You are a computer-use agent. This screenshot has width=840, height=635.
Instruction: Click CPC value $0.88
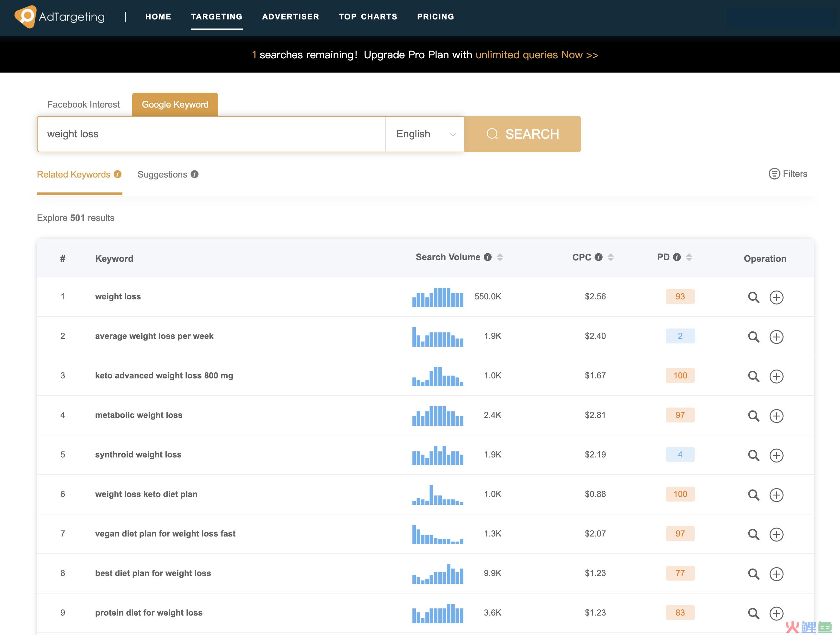coord(595,494)
